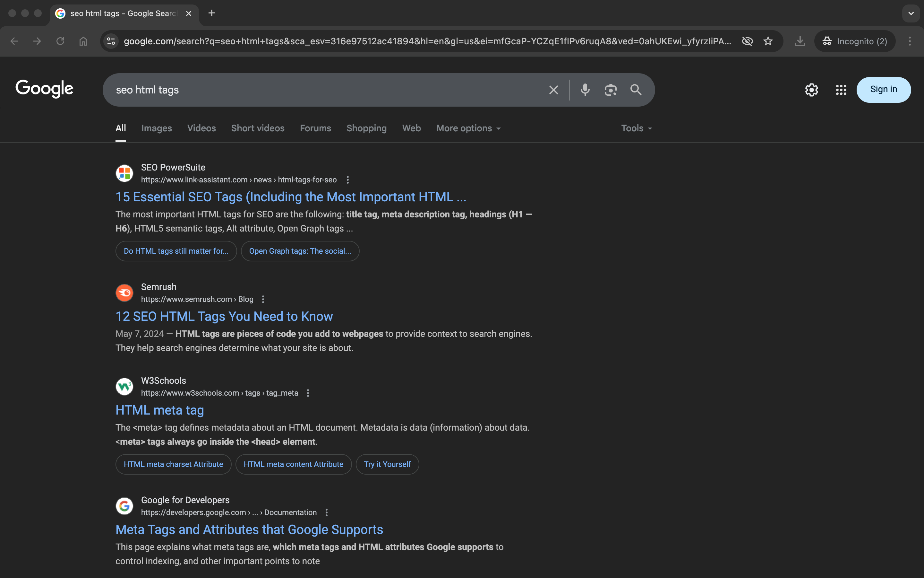Click the Semrush favicon

tap(124, 293)
